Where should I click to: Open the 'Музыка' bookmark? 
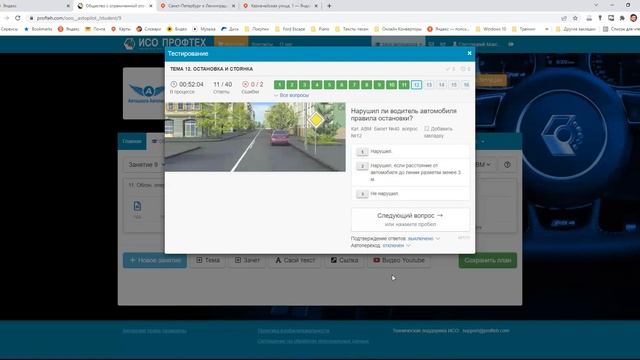point(204,29)
